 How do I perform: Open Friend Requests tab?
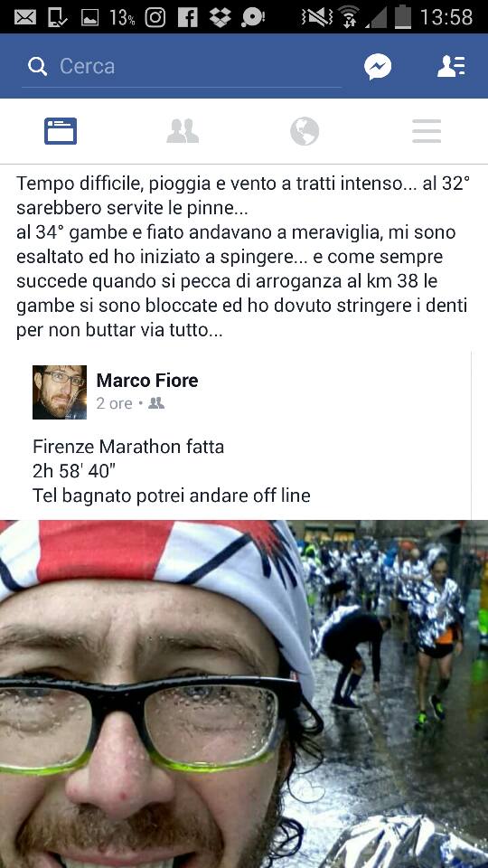pos(183,131)
